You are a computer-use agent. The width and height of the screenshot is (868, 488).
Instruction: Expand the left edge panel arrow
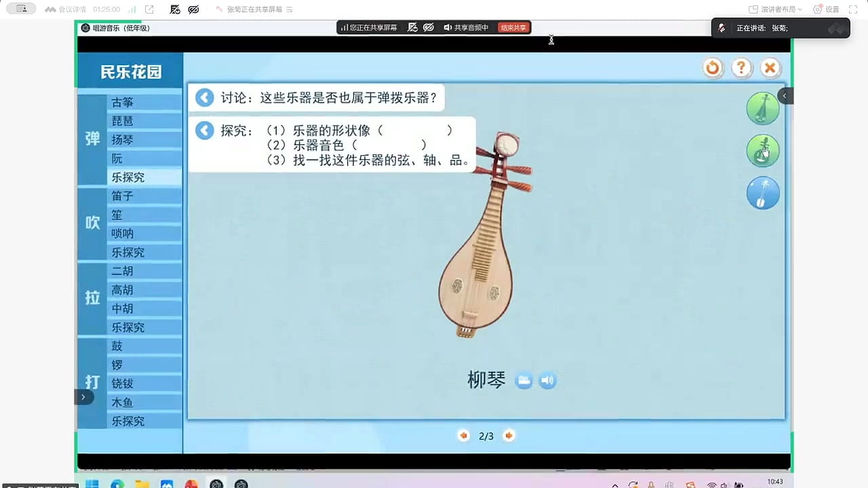[83, 397]
